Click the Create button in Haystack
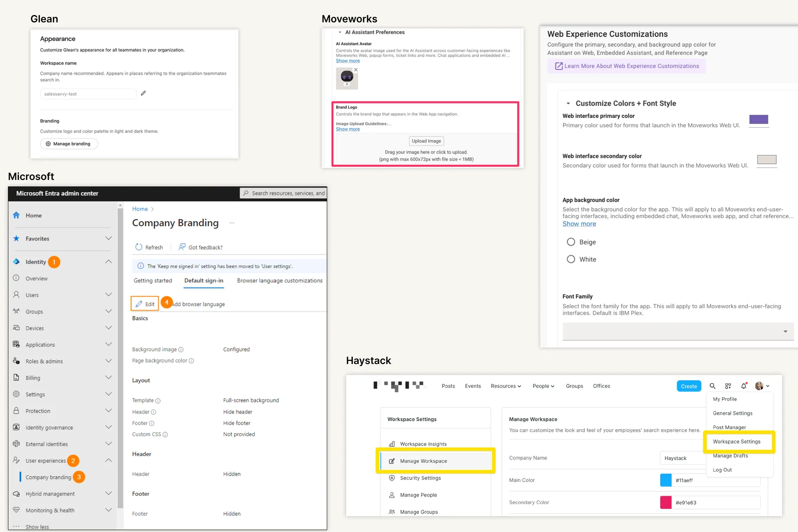 (689, 386)
